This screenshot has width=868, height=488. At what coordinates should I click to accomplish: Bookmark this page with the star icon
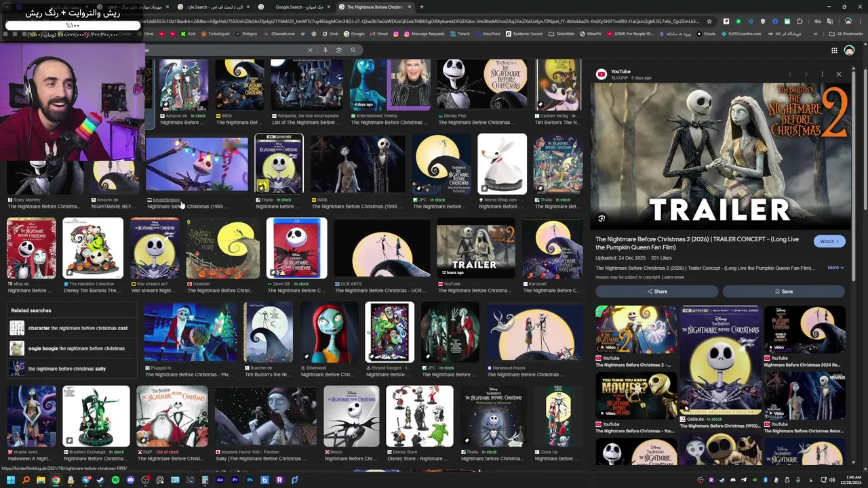(709, 21)
